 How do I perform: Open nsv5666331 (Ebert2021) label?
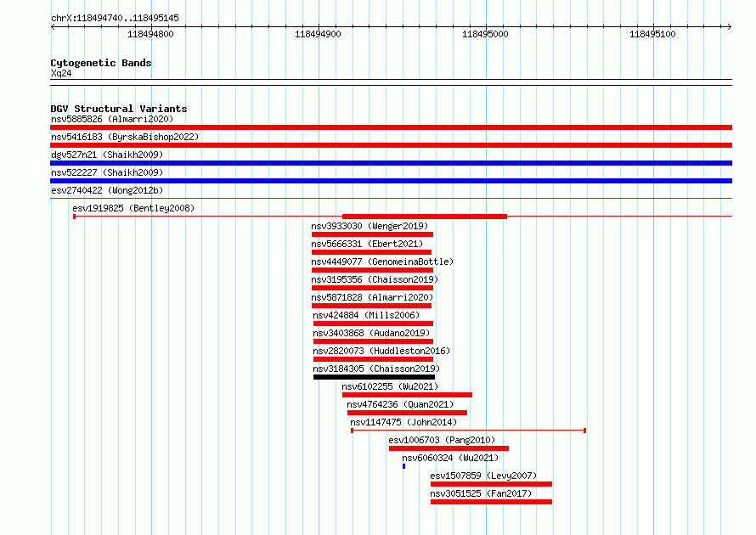367,244
